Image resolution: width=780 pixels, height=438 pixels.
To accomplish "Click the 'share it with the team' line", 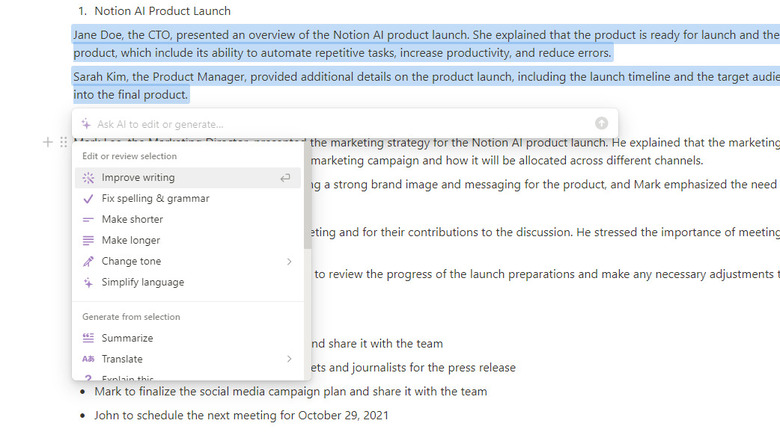I will pyautogui.click(x=377, y=343).
